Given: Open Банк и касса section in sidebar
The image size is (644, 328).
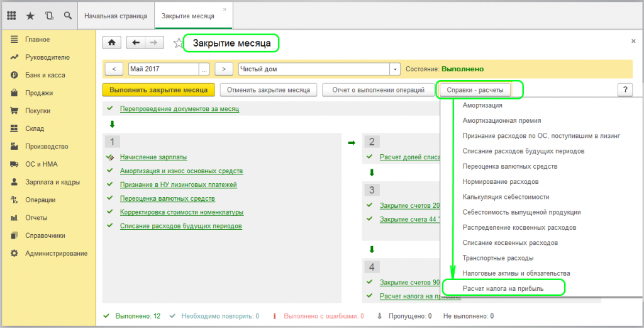Looking at the screenshot, I should pos(45,75).
